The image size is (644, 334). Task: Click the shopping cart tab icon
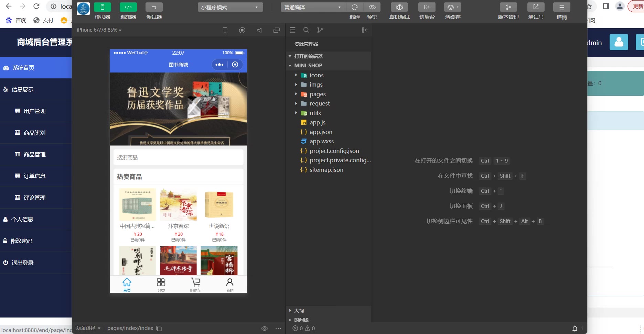(195, 282)
